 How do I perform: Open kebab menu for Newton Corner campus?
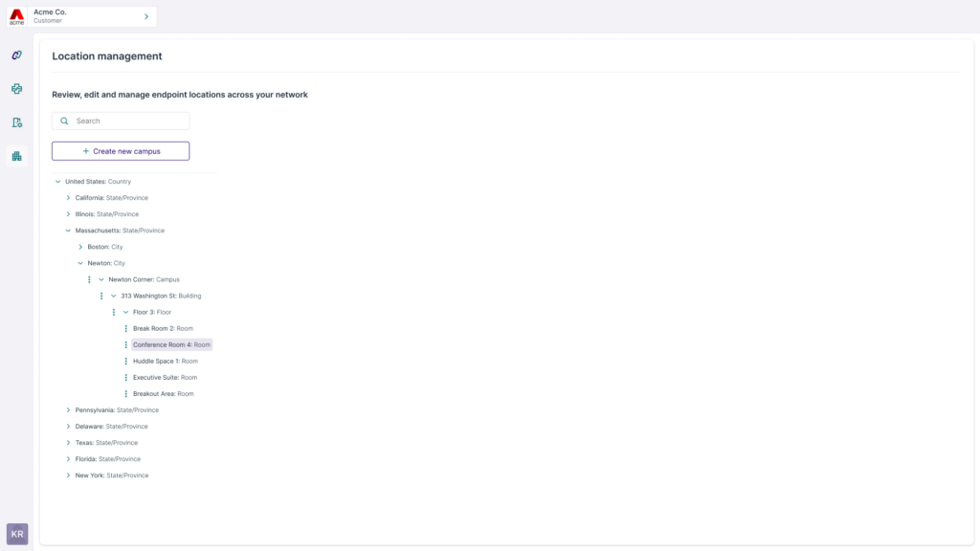click(89, 279)
